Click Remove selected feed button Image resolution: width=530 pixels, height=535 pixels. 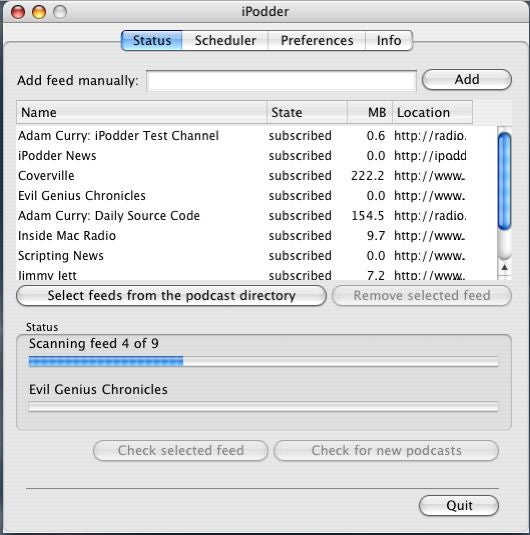[422, 295]
